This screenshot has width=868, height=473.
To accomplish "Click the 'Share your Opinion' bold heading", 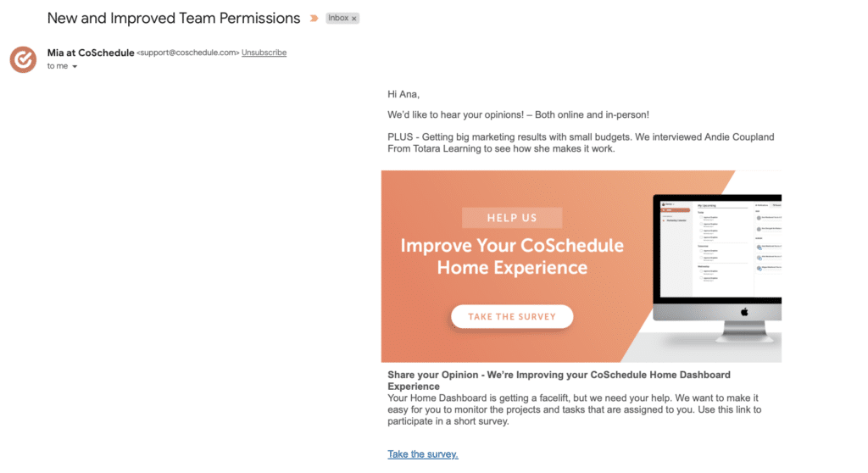I will (x=559, y=381).
